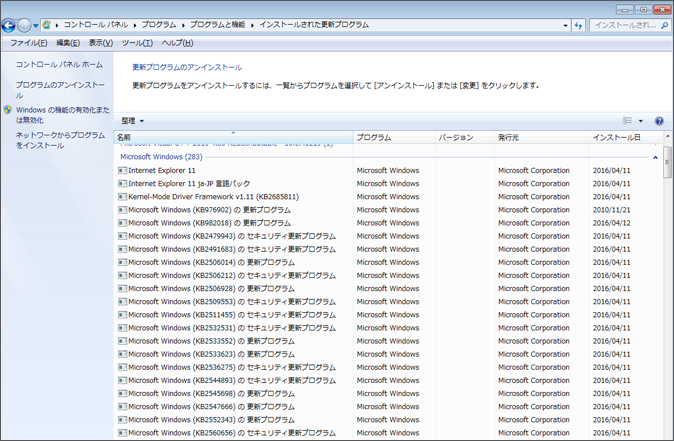Click the icon for KB2479943 security update

click(x=123, y=236)
